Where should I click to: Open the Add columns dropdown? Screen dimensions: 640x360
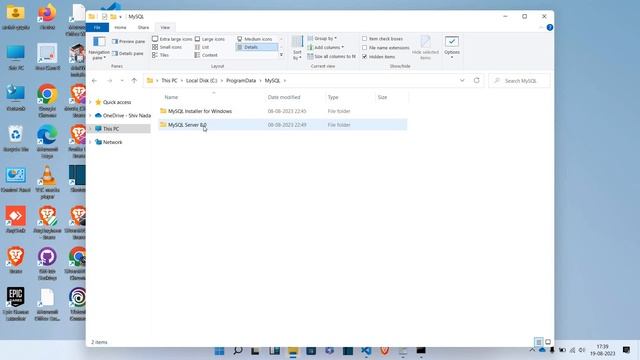[x=326, y=47]
